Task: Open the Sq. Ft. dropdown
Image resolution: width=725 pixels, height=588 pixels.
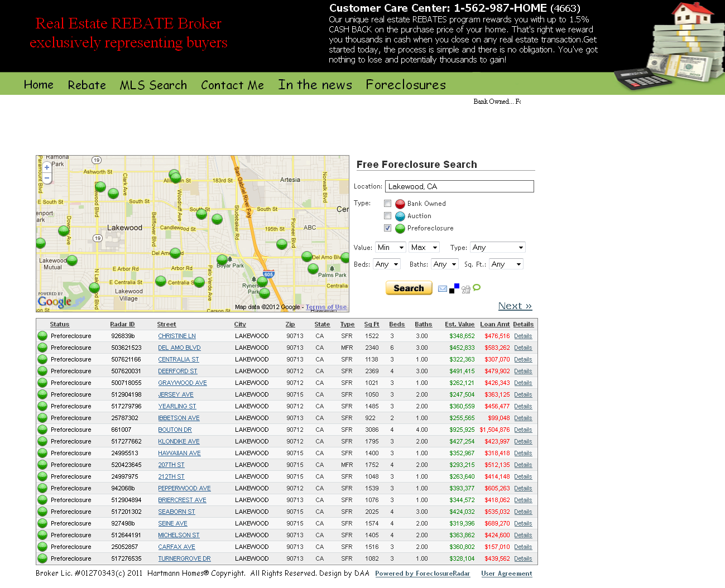Action: 506,264
